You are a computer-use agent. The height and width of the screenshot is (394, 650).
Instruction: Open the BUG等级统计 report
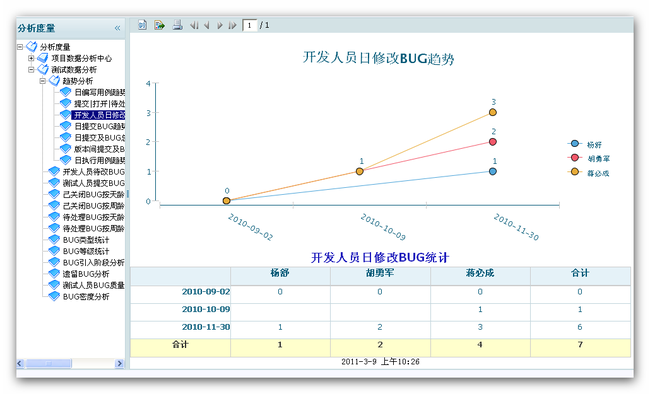[86, 251]
